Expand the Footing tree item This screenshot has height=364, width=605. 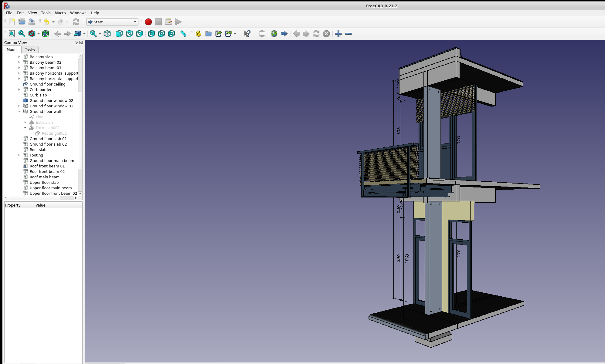19,155
